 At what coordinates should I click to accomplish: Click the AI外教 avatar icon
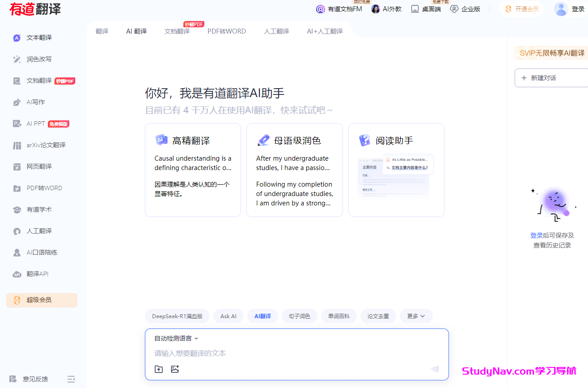pos(376,9)
